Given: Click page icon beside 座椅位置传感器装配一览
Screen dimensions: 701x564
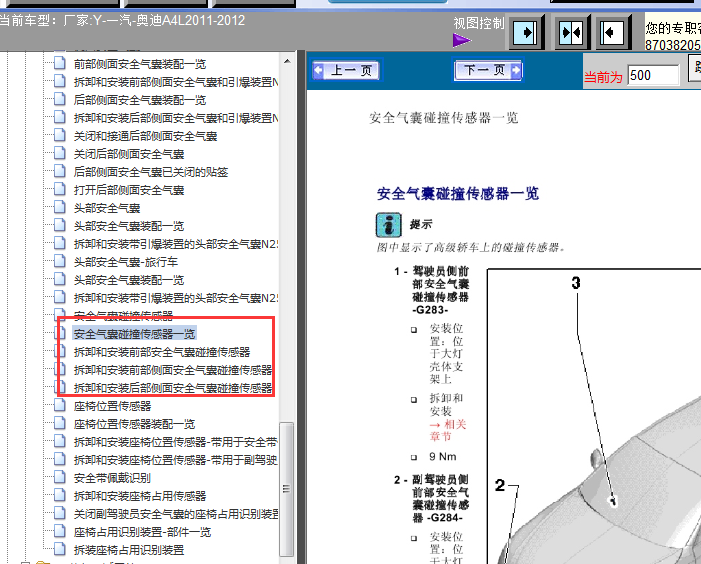Looking at the screenshot, I should coord(59,423).
